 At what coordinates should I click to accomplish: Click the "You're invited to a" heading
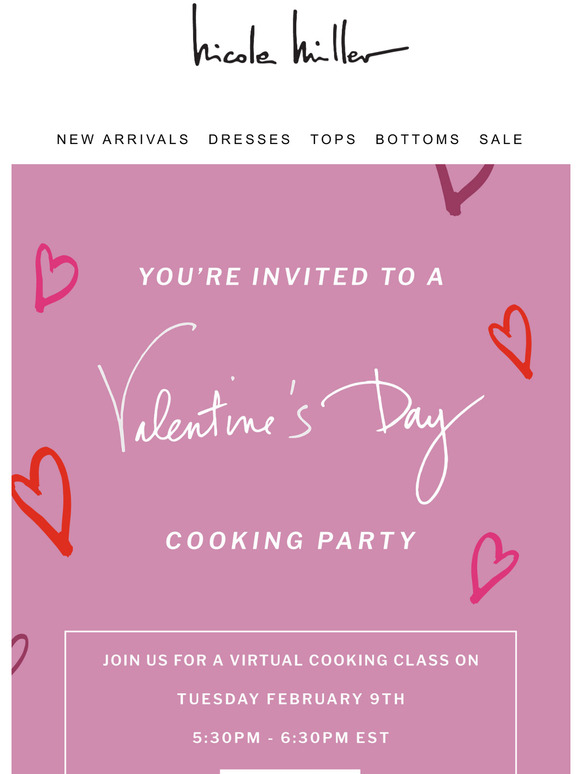[291, 276]
